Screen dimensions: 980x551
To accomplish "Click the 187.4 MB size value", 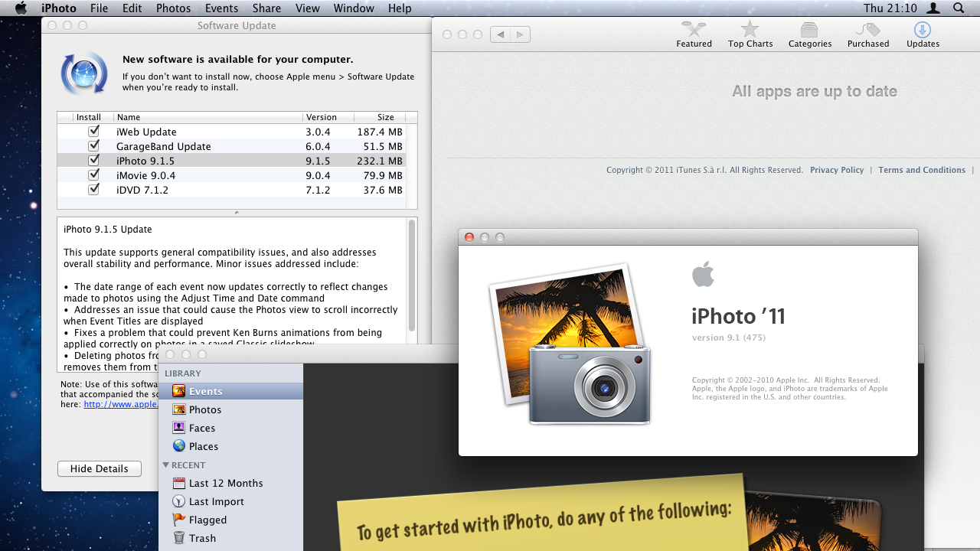I will pyautogui.click(x=380, y=132).
